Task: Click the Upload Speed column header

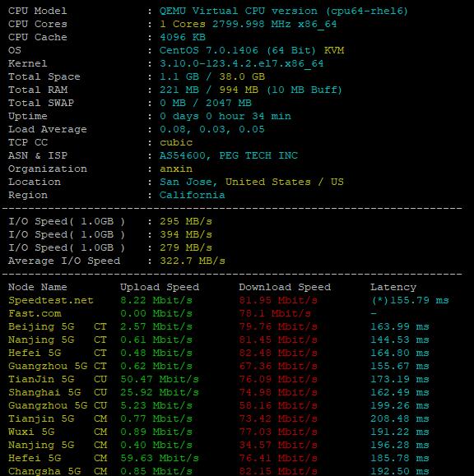Action: 160,287
